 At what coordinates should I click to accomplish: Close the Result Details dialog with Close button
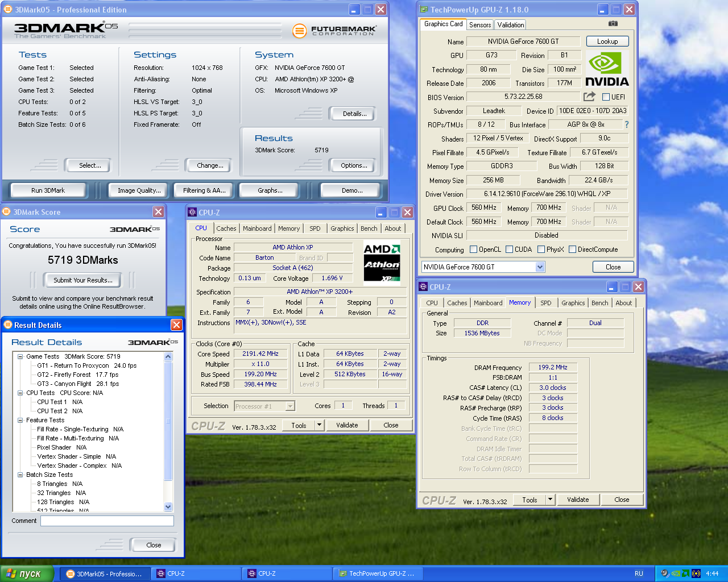click(154, 545)
